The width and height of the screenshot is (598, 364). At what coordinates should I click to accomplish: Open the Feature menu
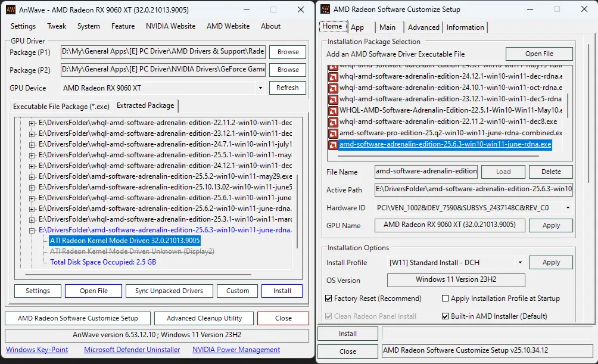pos(123,26)
